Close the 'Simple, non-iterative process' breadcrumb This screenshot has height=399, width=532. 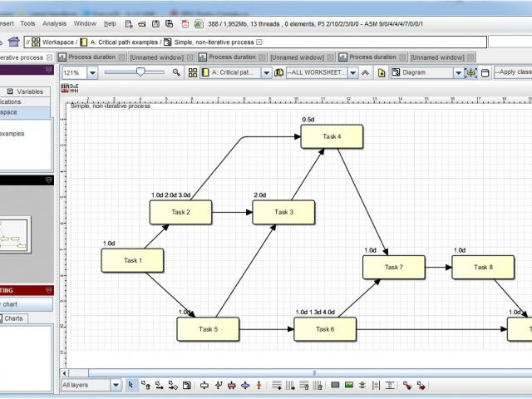pos(259,42)
